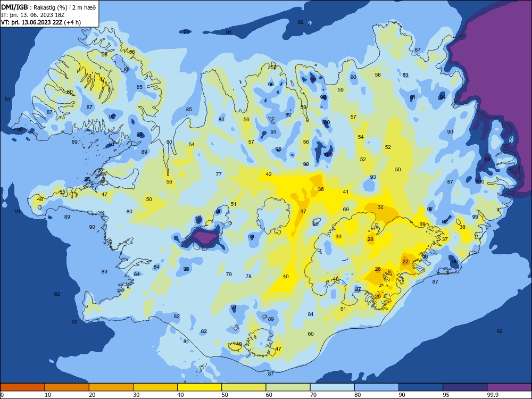
Task: Click the humidity value 55 on the map
Action: point(62,192)
